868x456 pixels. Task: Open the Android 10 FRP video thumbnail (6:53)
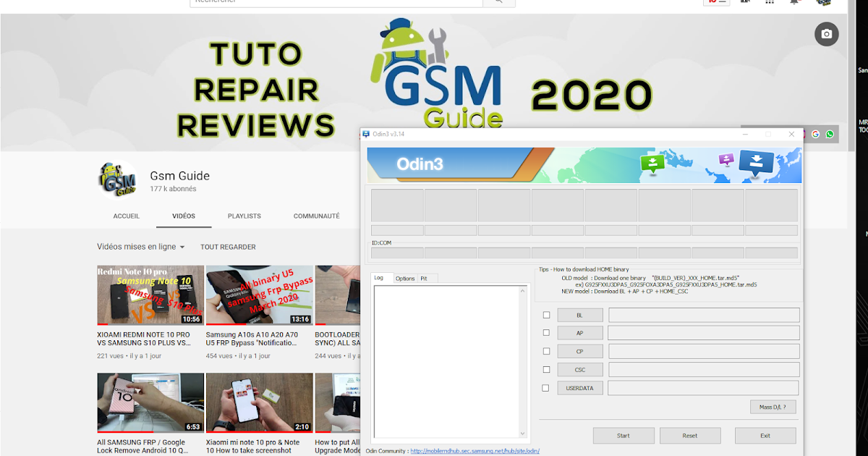pos(150,403)
